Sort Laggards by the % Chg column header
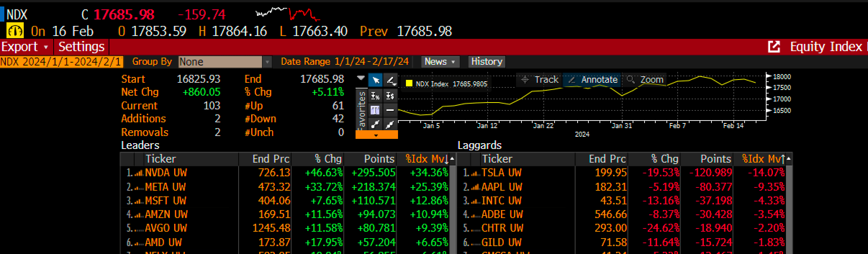 point(664,159)
